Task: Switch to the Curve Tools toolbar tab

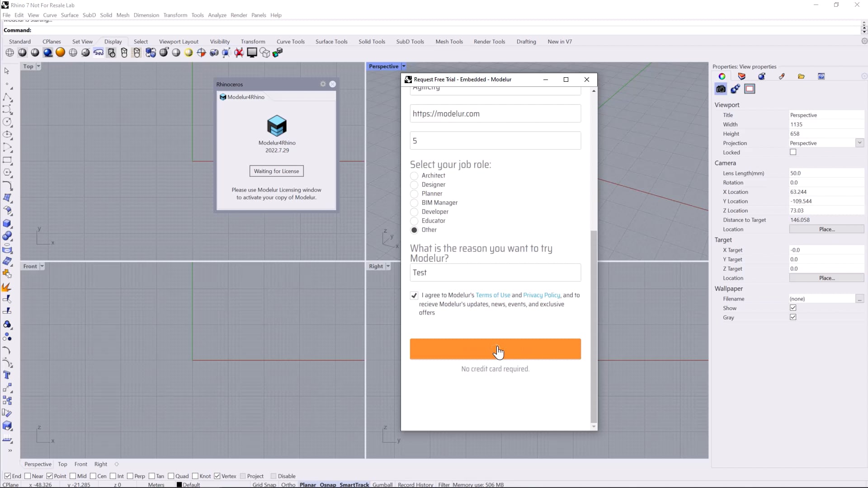Action: 290,42
